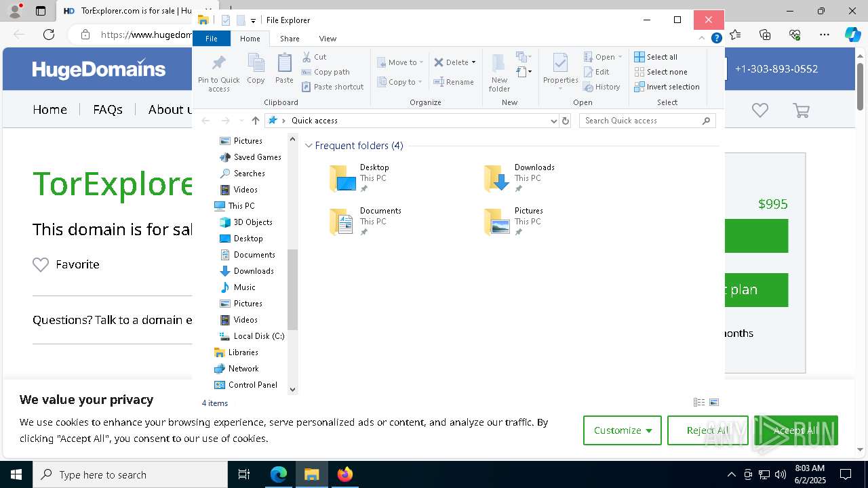The image size is (868, 488).
Task: Open the Recent locations dropdown
Action: click(x=241, y=121)
